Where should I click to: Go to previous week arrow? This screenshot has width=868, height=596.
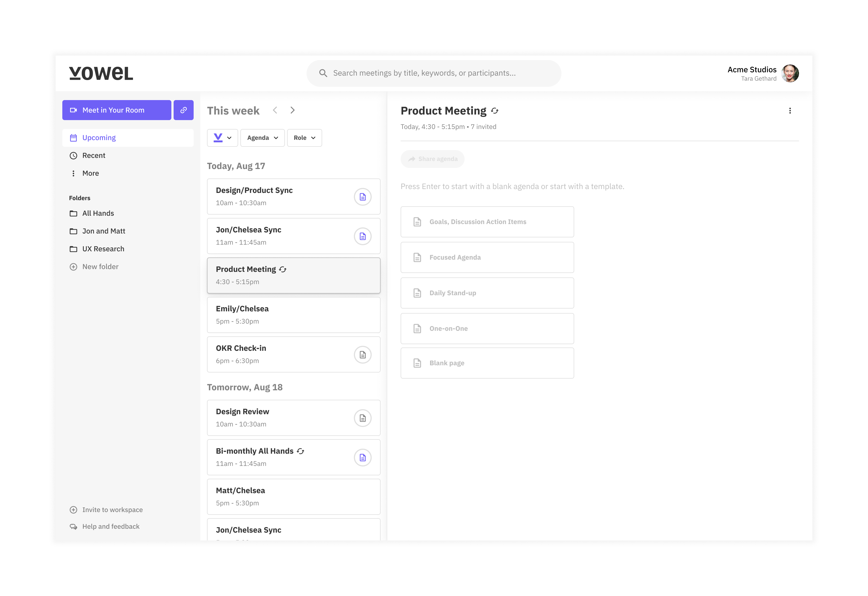275,110
